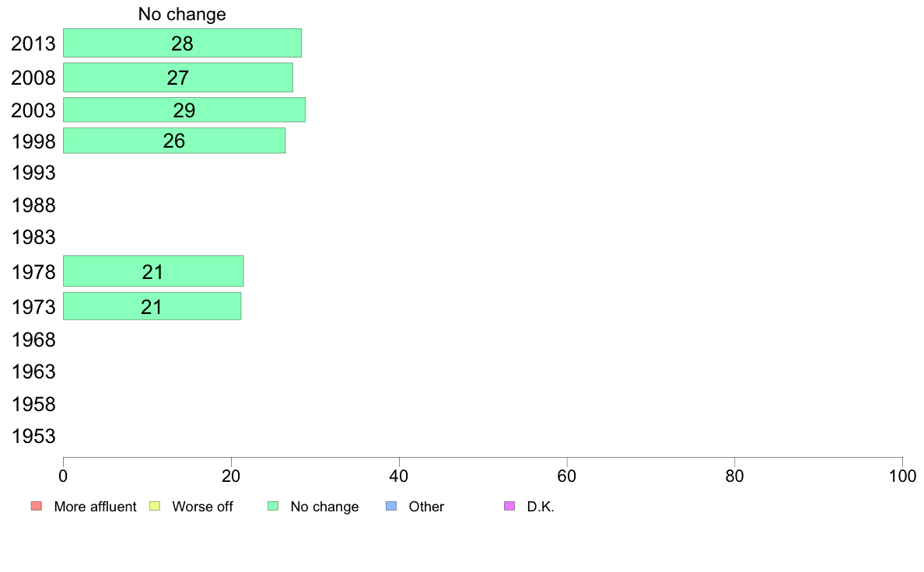
Task: Click the green No change legend swatch
Action: point(273,506)
